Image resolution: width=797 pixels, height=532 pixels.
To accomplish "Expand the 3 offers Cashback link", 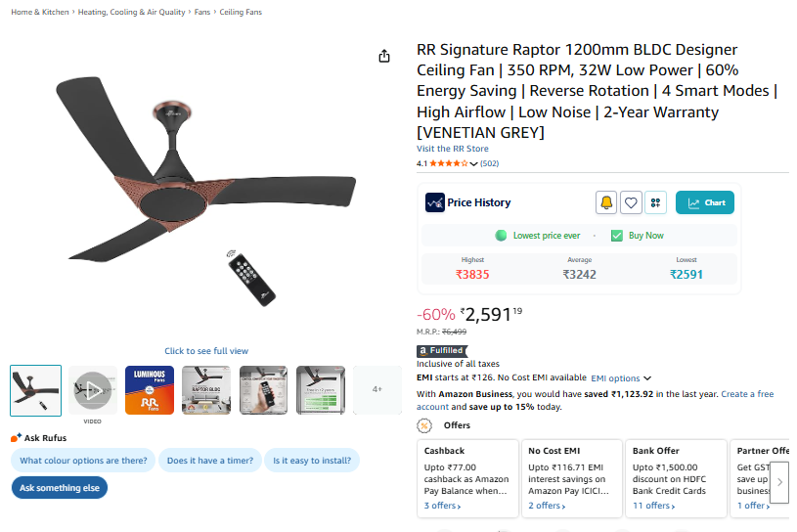I will [x=443, y=506].
